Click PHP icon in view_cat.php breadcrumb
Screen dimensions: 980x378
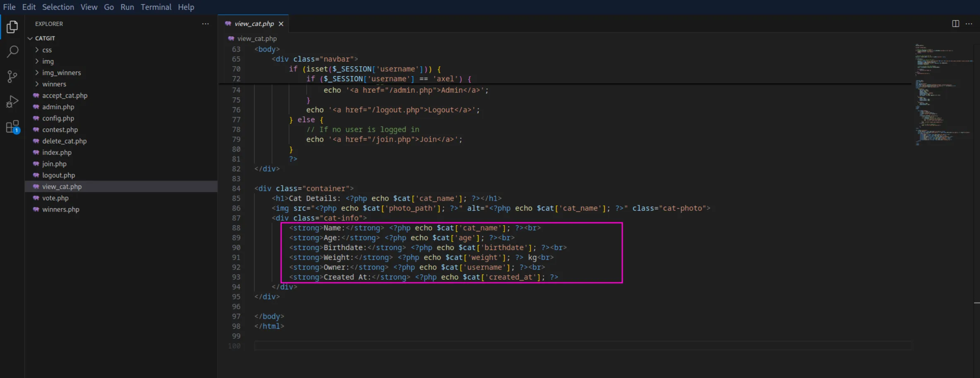[x=231, y=39]
